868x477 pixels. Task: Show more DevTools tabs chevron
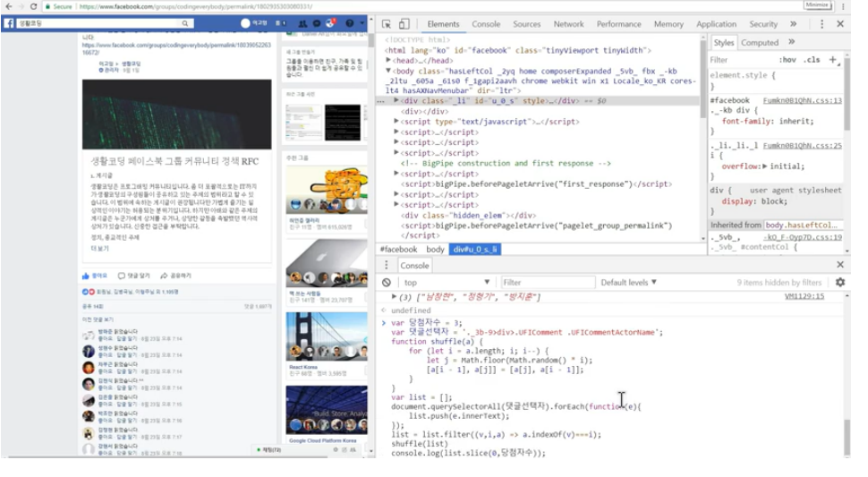click(x=793, y=24)
